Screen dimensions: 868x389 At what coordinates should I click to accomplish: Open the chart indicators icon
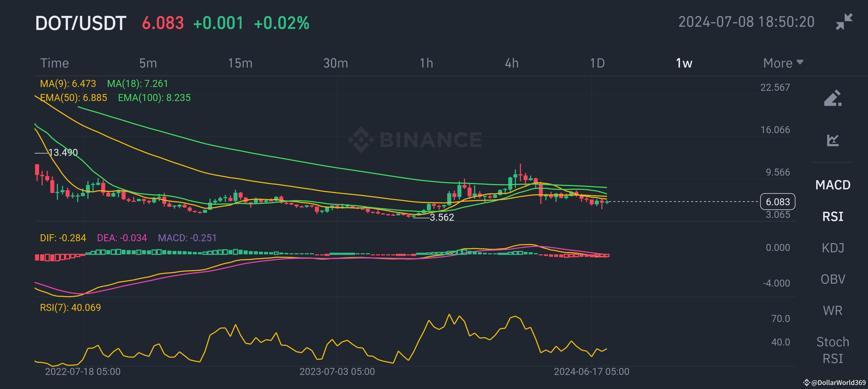coord(833,140)
